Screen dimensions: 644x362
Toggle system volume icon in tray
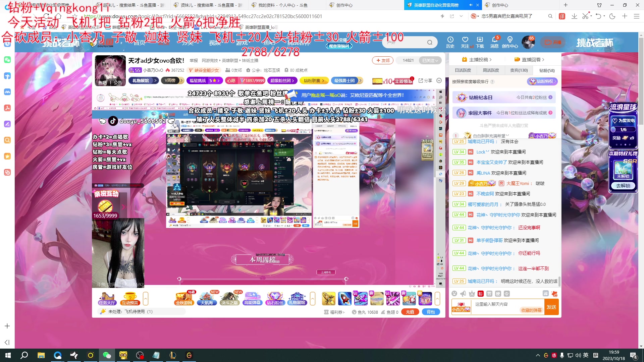578,355
